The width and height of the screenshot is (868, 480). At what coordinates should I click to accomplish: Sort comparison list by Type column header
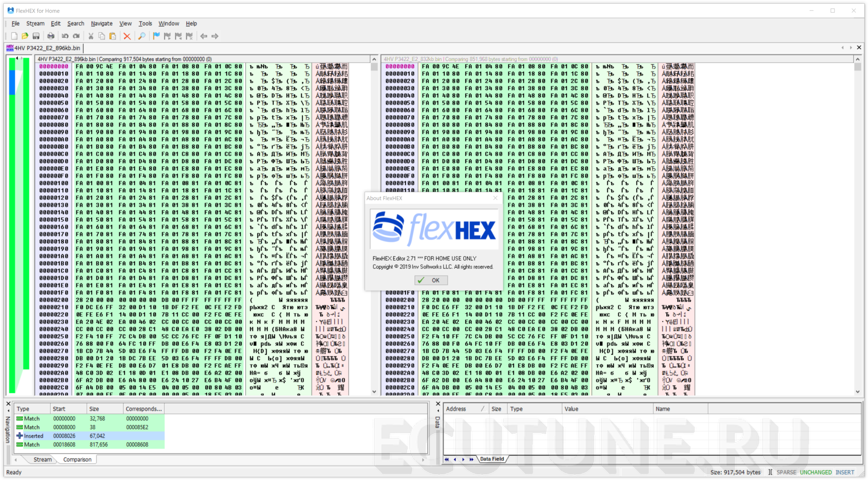(x=32, y=409)
